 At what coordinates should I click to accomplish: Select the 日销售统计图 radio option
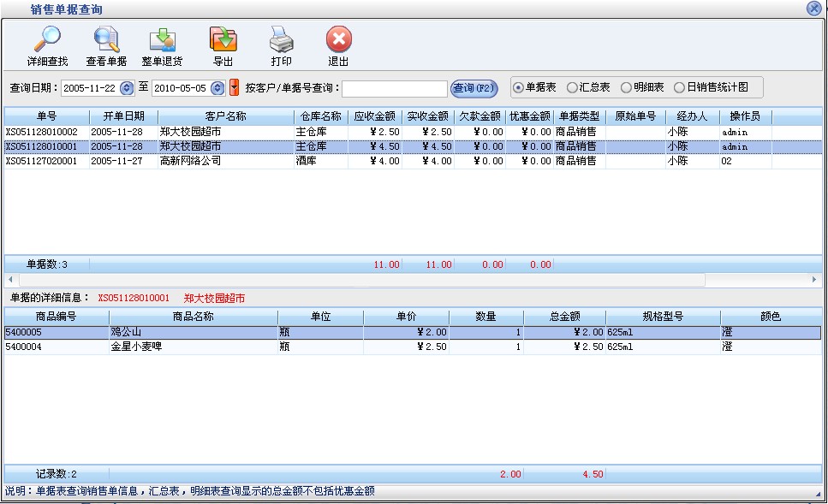pyautogui.click(x=679, y=87)
